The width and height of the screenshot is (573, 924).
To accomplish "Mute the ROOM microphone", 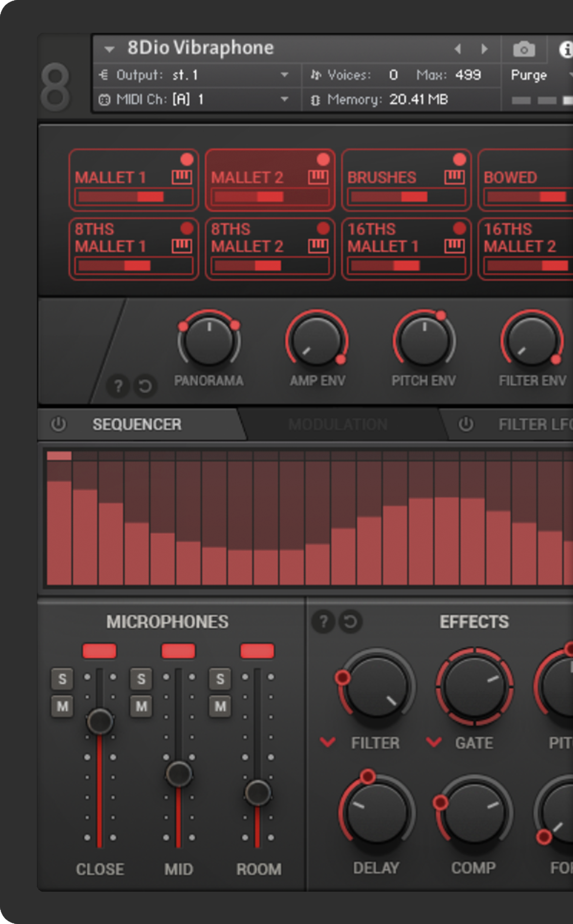I will [x=220, y=706].
